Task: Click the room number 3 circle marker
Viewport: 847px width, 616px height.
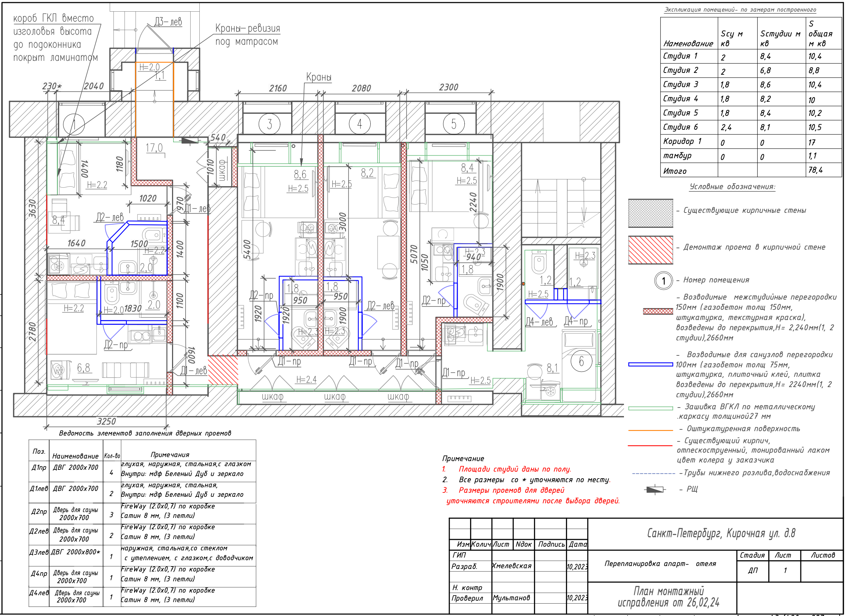Action: coord(269,124)
